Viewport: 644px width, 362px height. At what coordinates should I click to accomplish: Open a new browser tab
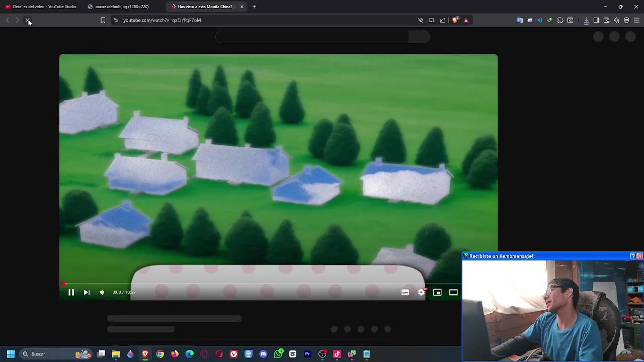click(x=254, y=7)
